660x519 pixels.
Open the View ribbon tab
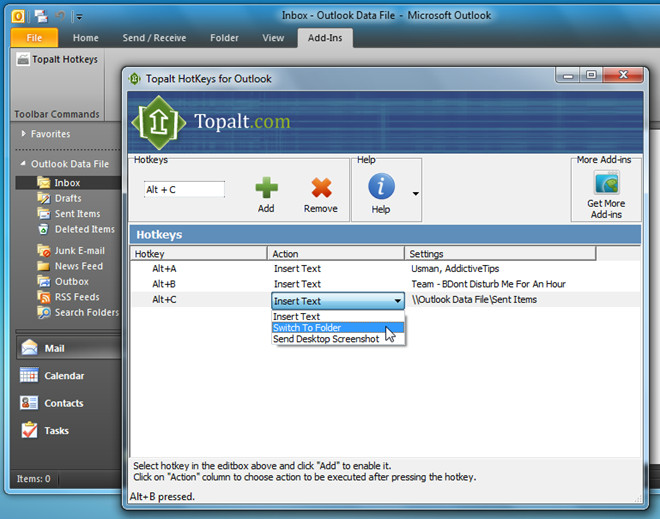pos(273,38)
